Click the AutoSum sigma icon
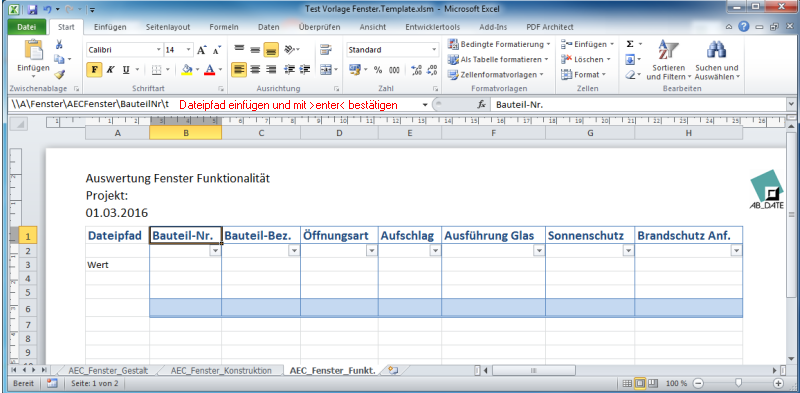 coord(630,44)
